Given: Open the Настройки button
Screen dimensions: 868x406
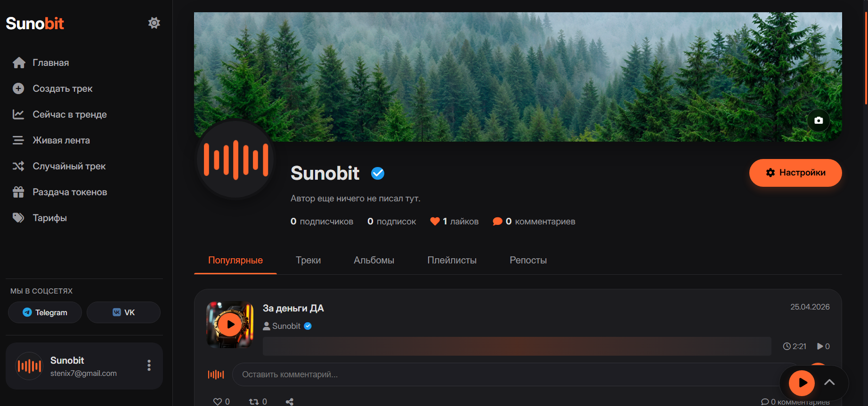Looking at the screenshot, I should (795, 173).
